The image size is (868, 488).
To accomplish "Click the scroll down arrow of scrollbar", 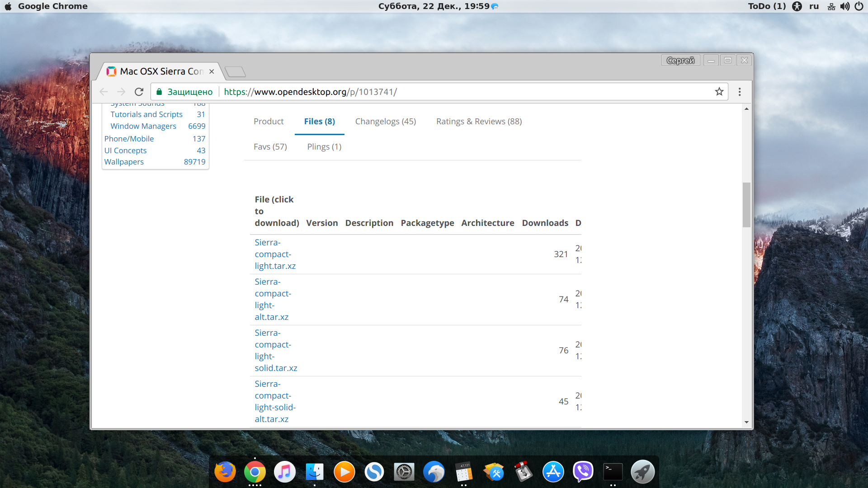I will [746, 422].
